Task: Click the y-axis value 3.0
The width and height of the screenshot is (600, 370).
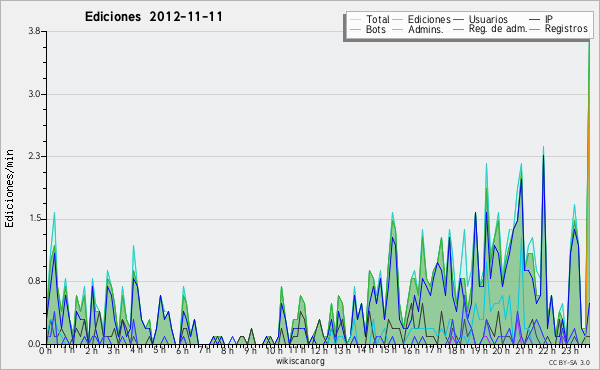Action: (34, 94)
